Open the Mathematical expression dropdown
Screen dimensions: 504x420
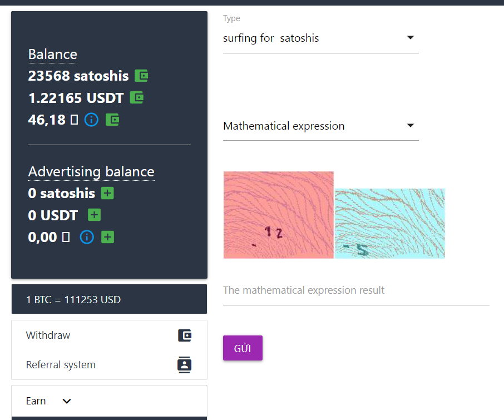[321, 126]
